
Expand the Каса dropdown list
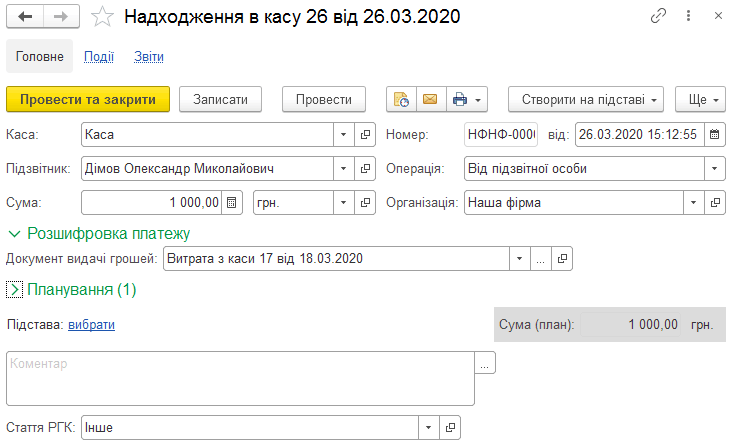pos(344,134)
